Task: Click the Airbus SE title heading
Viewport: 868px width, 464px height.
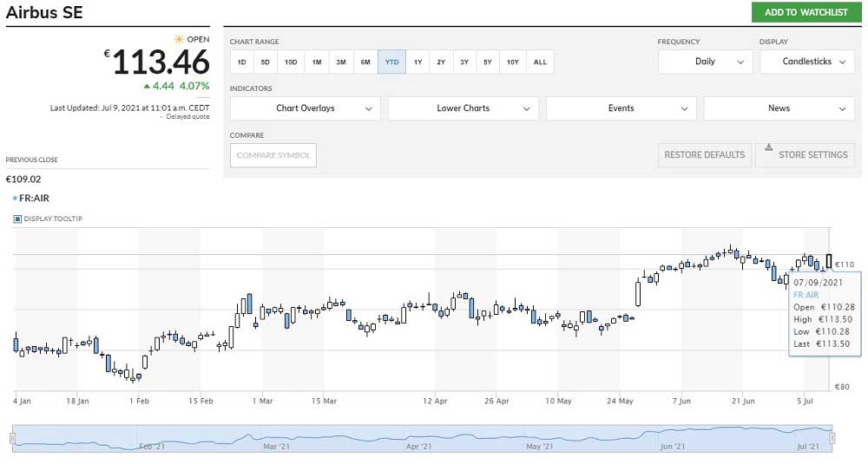Action: pyautogui.click(x=44, y=12)
